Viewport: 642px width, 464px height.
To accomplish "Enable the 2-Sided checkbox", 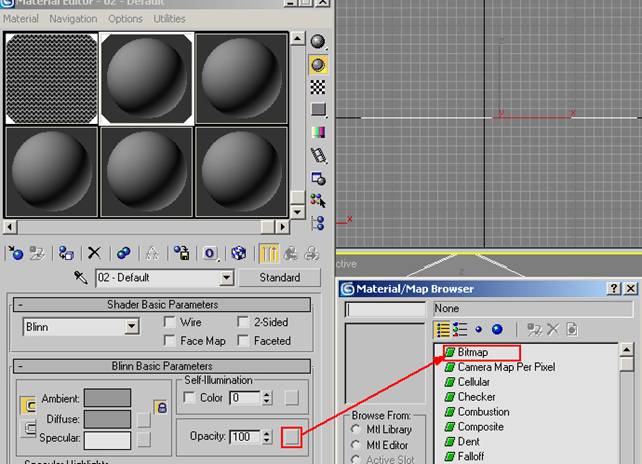I will 243,323.
